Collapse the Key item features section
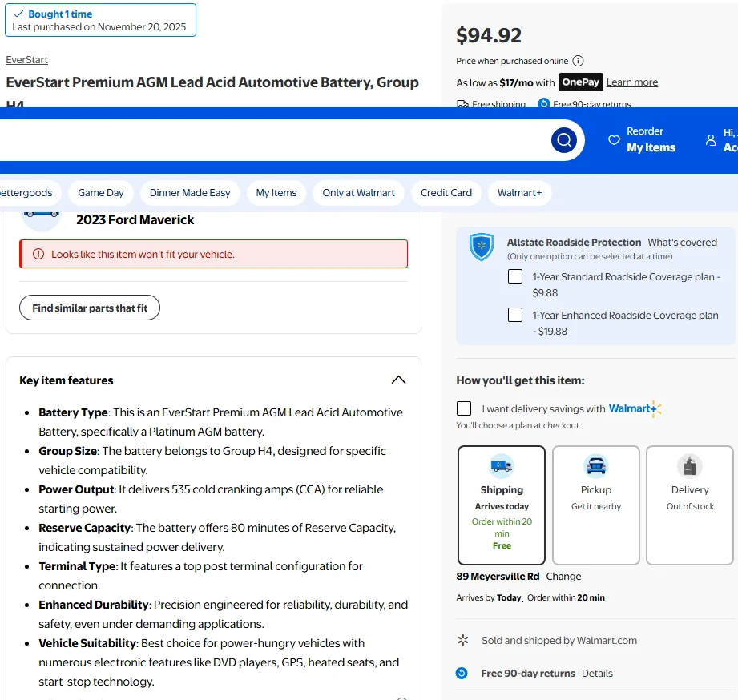 [398, 380]
